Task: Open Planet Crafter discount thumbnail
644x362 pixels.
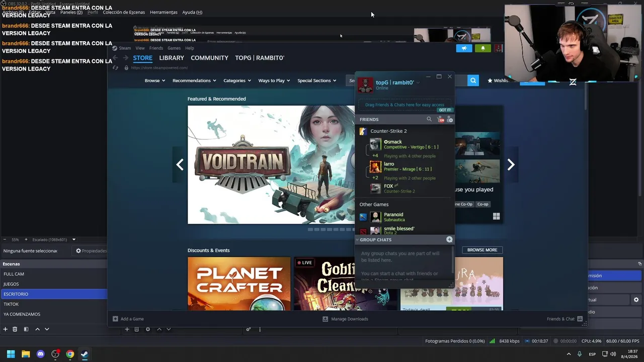Action: 239,284
